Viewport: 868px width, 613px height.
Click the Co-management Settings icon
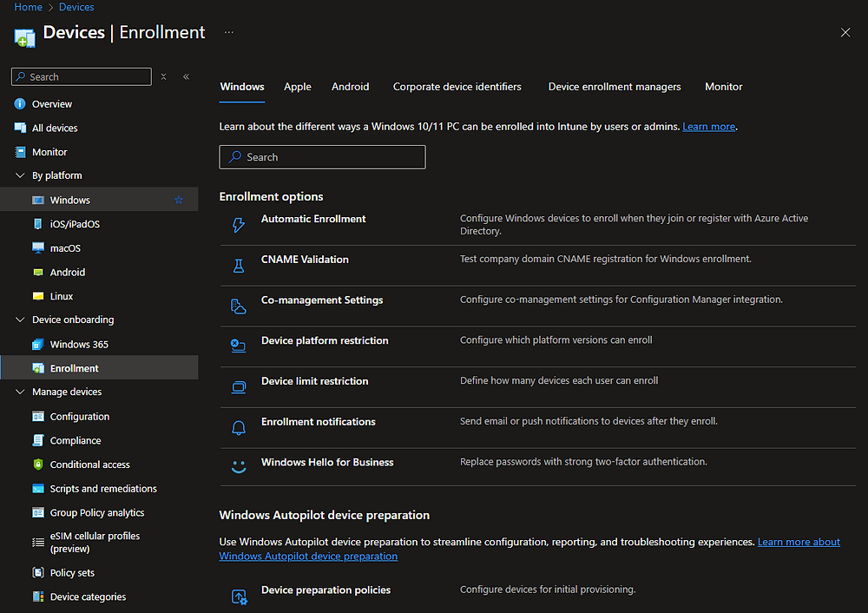[239, 306]
